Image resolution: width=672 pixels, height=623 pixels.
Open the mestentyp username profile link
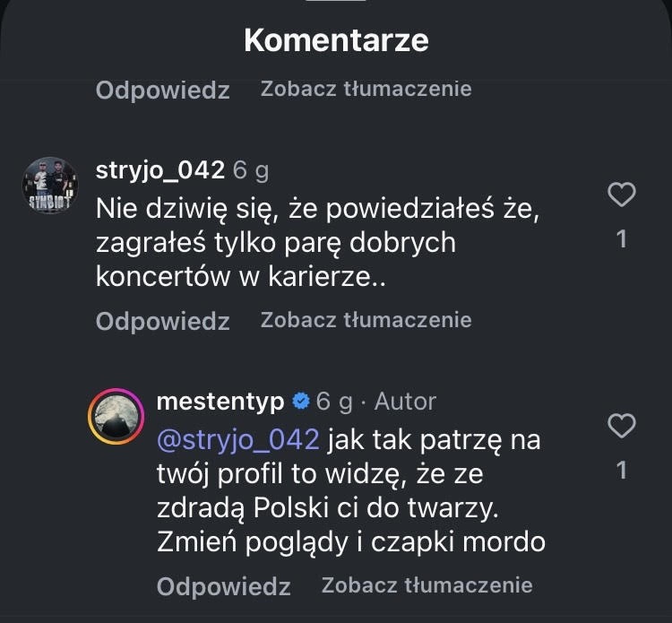click(x=220, y=401)
